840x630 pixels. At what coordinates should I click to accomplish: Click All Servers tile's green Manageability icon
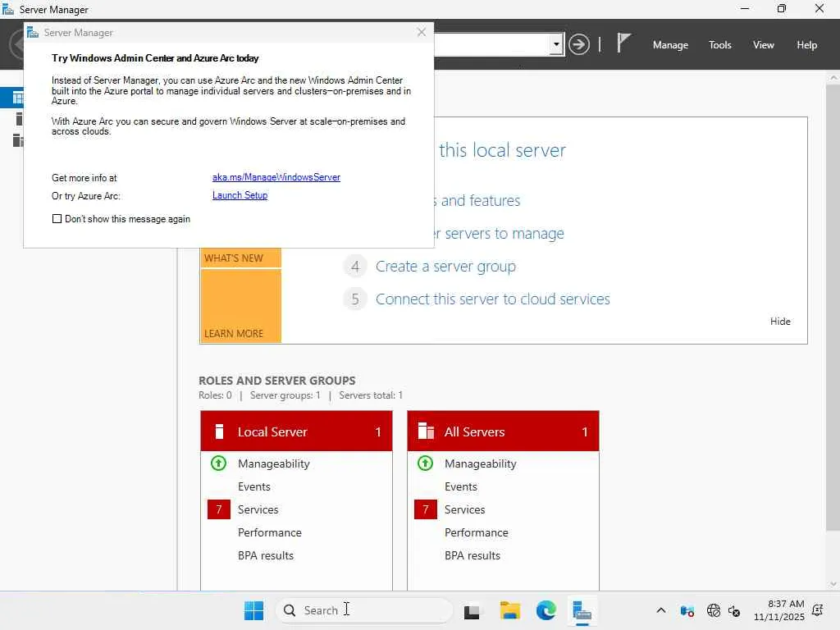[x=426, y=463]
